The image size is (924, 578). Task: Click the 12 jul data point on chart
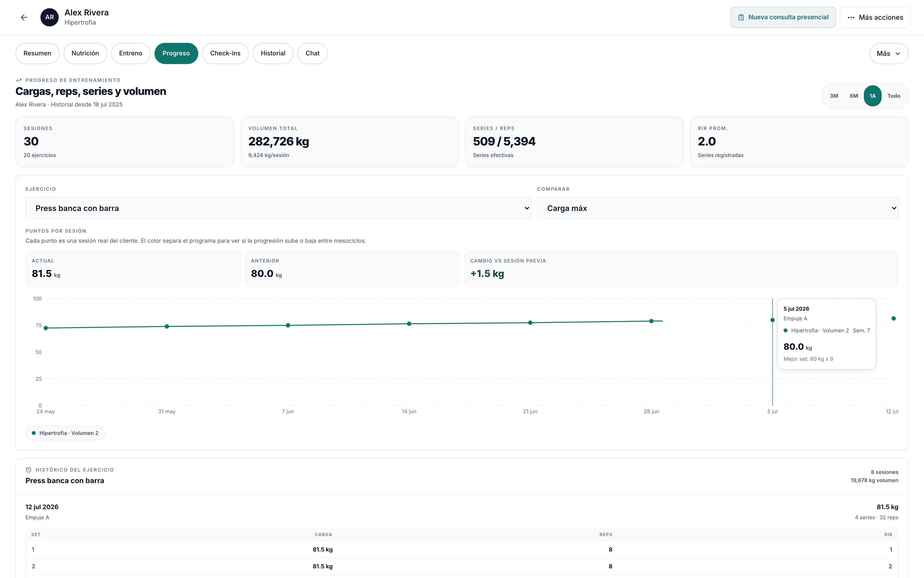pos(893,318)
